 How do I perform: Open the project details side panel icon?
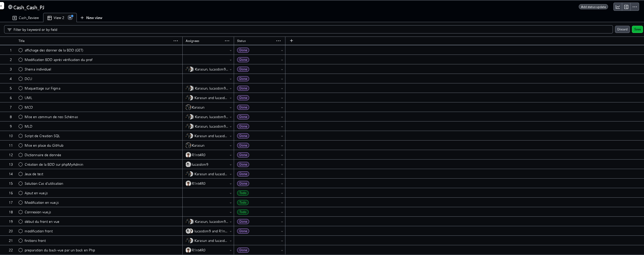point(626,7)
